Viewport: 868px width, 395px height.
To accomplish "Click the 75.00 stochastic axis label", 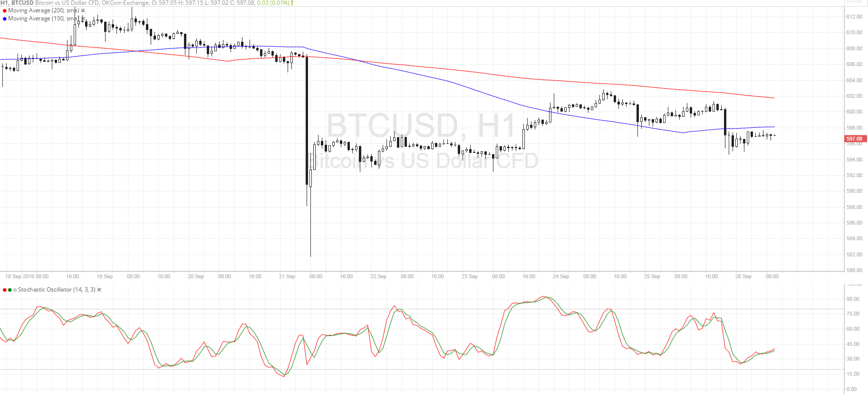I will coord(853,314).
